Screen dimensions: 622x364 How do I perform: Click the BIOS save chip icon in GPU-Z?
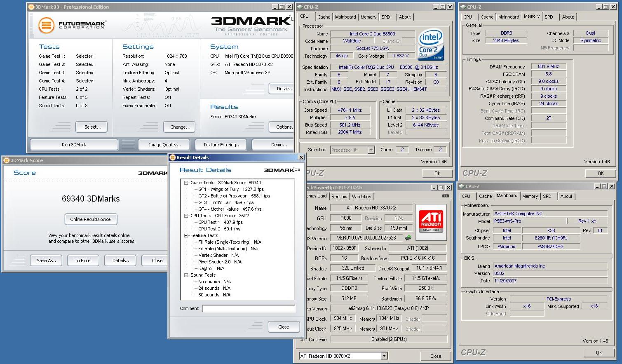click(408, 238)
